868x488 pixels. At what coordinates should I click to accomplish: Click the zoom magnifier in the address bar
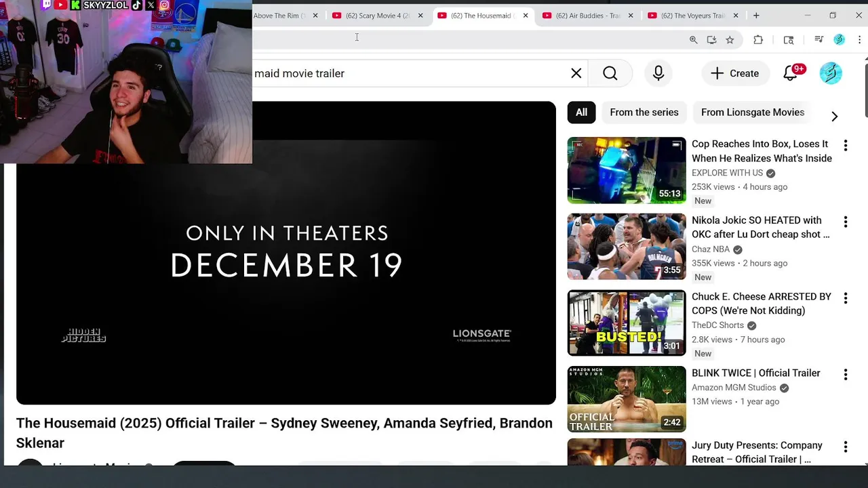point(693,40)
